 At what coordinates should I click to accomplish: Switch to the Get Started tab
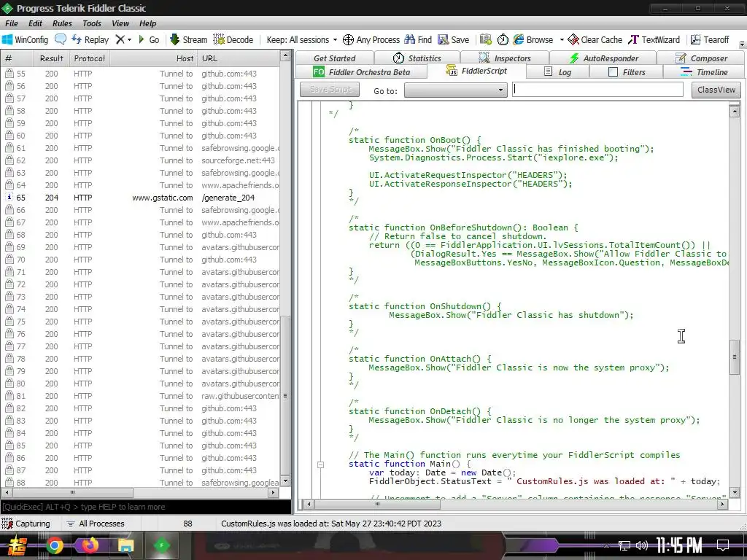[x=334, y=58]
